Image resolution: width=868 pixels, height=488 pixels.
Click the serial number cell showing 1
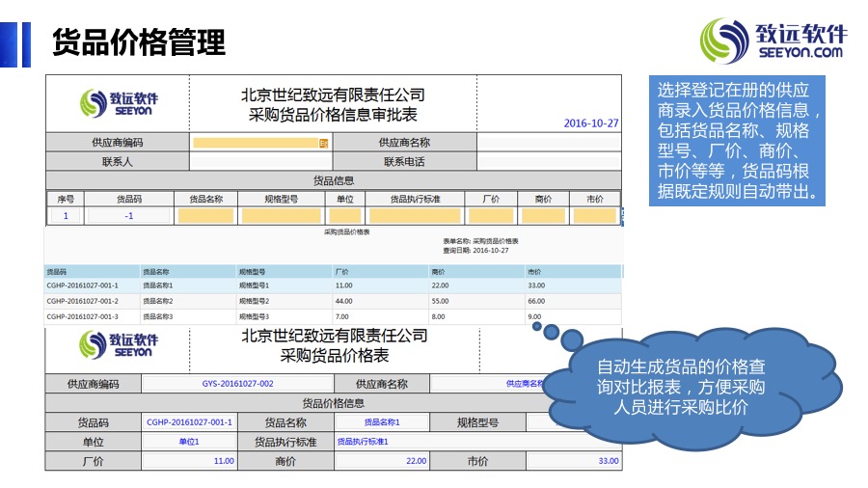click(66, 216)
